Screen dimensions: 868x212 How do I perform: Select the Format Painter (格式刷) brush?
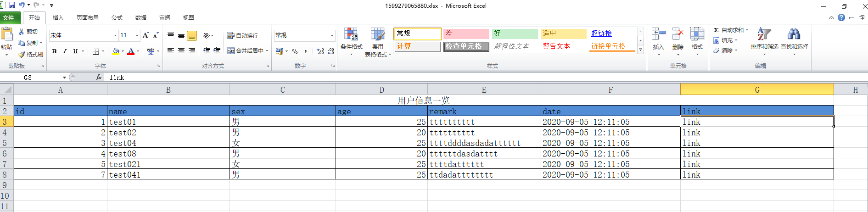point(22,54)
